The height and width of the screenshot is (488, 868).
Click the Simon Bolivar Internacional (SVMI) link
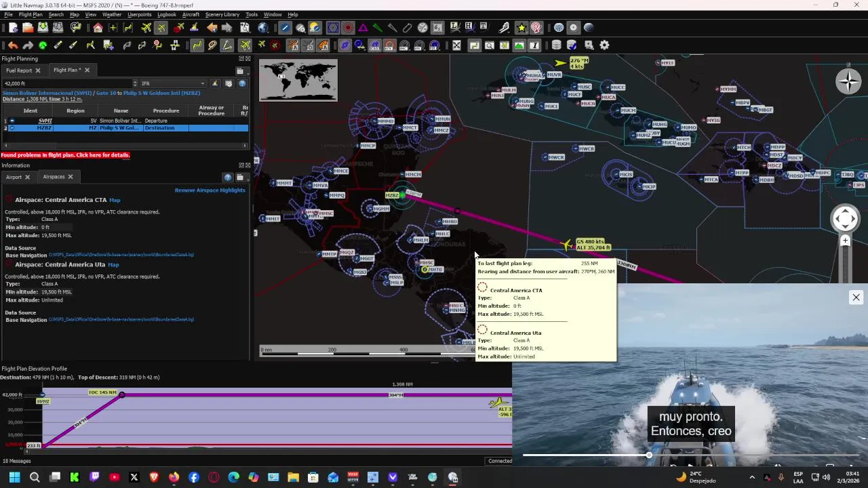(x=47, y=93)
